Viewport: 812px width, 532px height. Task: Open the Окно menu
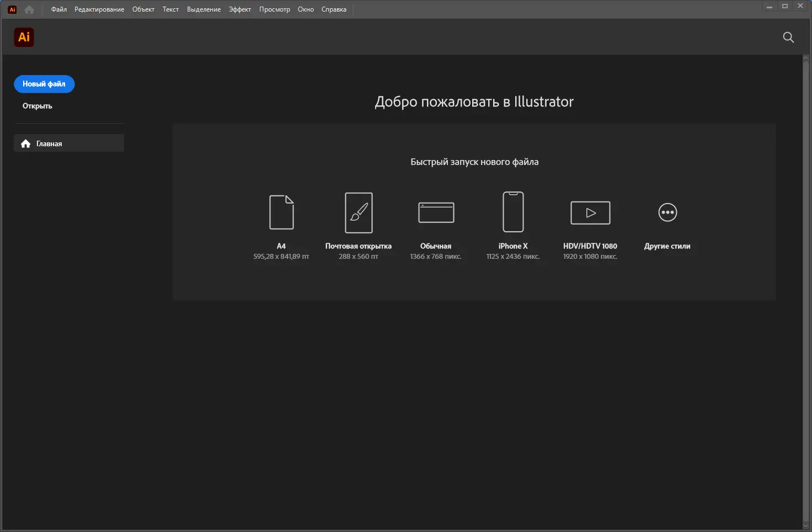[305, 9]
